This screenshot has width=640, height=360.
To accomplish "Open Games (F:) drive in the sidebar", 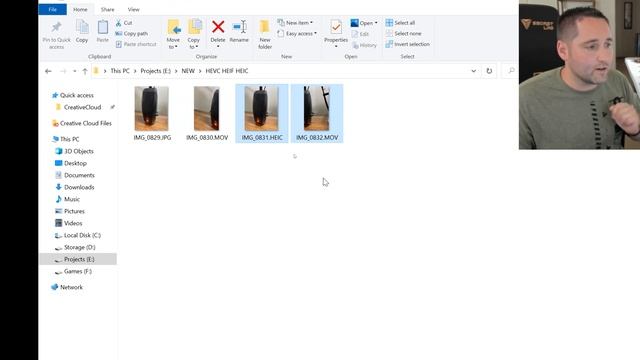I will pos(78,271).
